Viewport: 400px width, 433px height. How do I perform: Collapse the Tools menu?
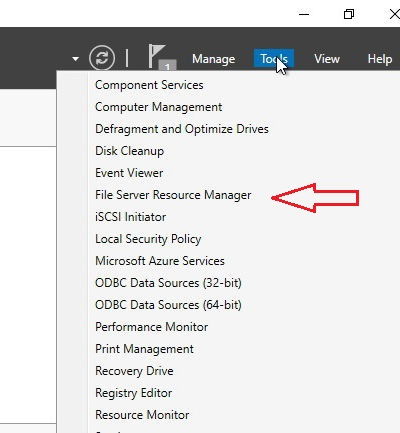tap(274, 59)
